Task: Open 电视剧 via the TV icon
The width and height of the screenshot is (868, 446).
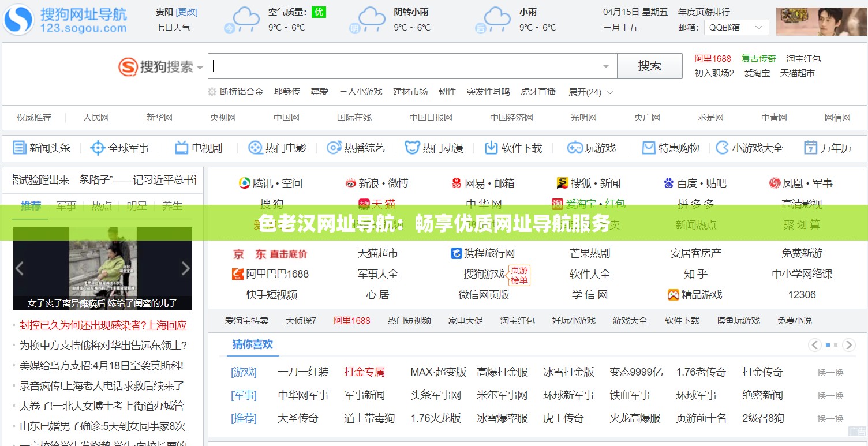Action: click(181, 148)
